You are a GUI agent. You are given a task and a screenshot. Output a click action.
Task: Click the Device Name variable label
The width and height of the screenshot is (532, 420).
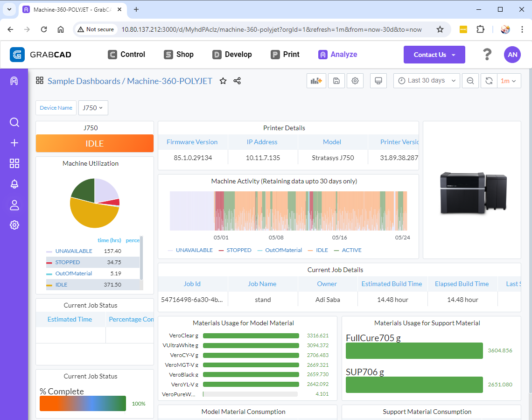tap(56, 108)
